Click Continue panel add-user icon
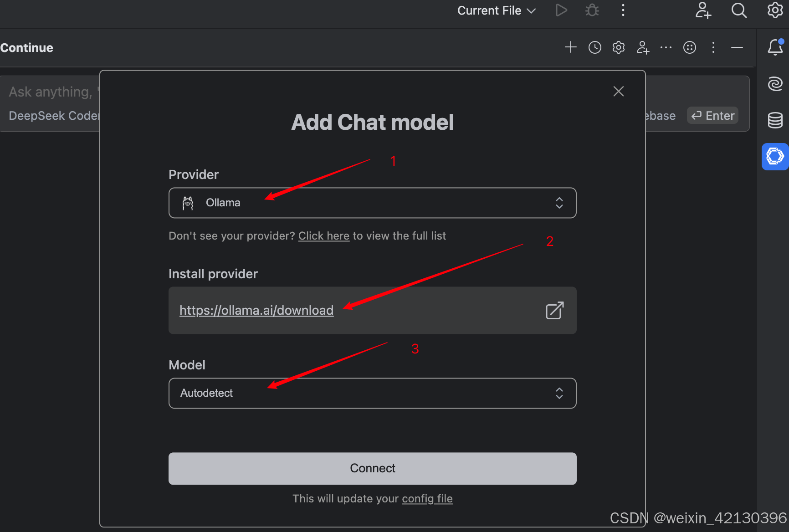Viewport: 789px width, 532px height. pos(642,47)
